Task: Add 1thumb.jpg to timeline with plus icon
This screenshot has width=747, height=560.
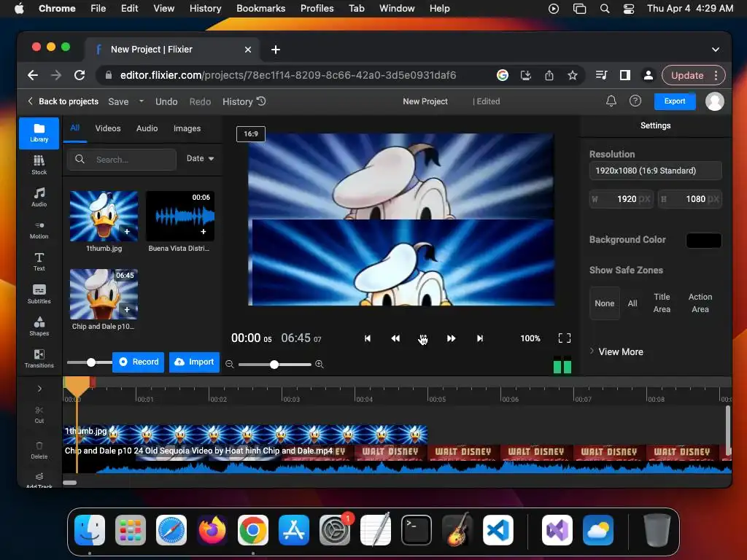Action: [x=127, y=231]
